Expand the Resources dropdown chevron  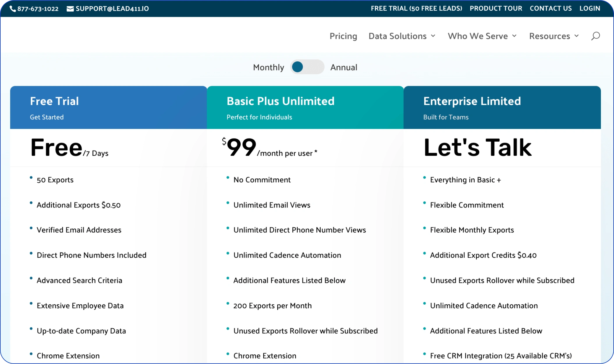pyautogui.click(x=576, y=36)
